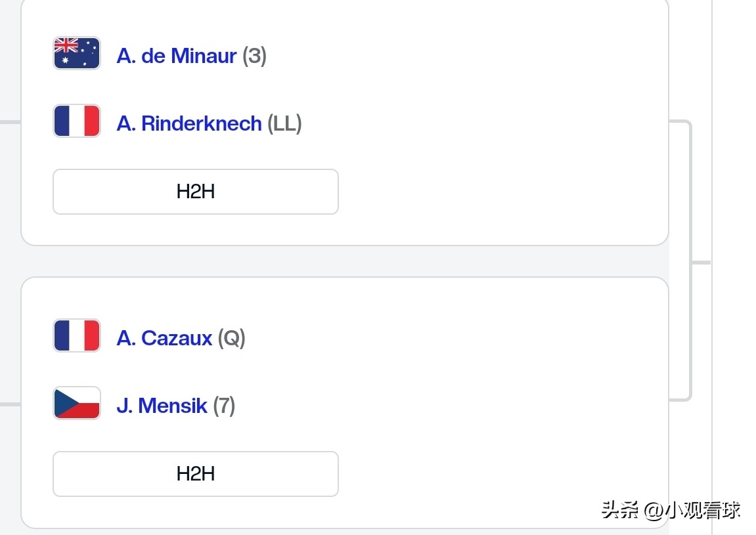Image resolution: width=756 pixels, height=535 pixels.
Task: Open A. Cazaux's player profile
Action: click(x=164, y=338)
